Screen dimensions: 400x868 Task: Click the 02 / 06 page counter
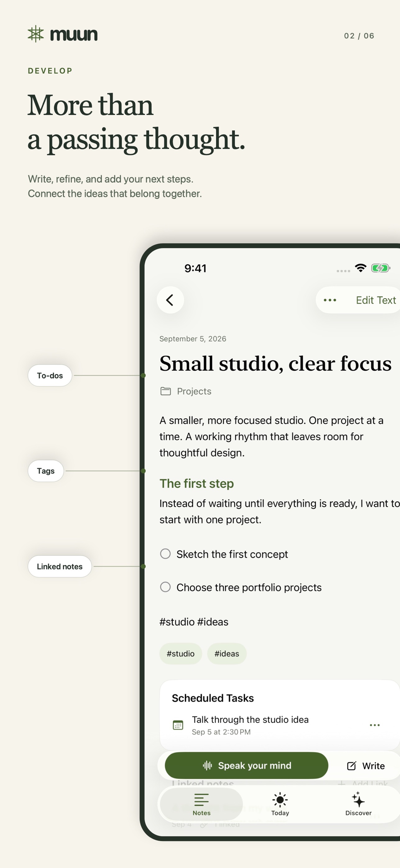[x=359, y=36]
